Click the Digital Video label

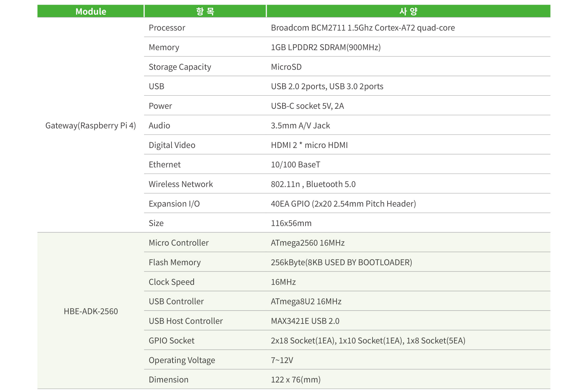pos(172,145)
